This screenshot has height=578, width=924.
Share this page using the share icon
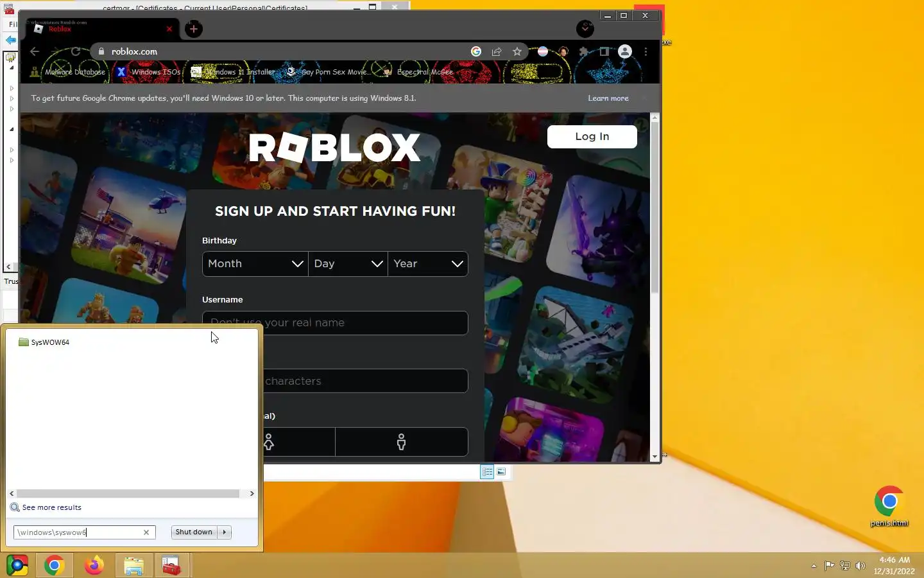[x=497, y=51]
